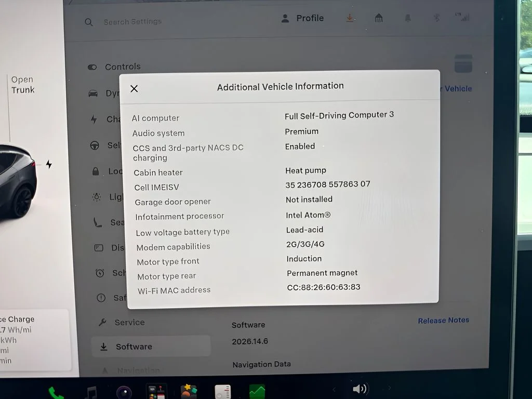
Task: Click the Full Self-Driving Computer 3 value
Action: (x=339, y=115)
